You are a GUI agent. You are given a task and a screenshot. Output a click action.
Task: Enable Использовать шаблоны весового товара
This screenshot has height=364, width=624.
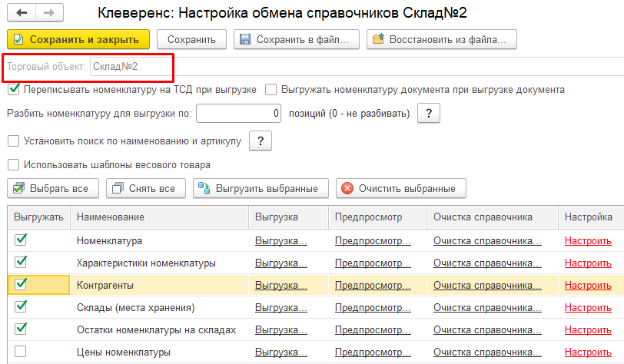(x=14, y=164)
